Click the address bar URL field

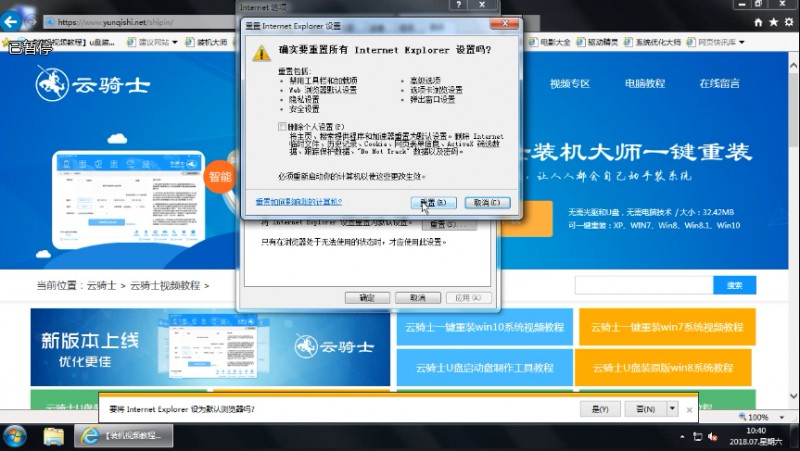[x=138, y=22]
